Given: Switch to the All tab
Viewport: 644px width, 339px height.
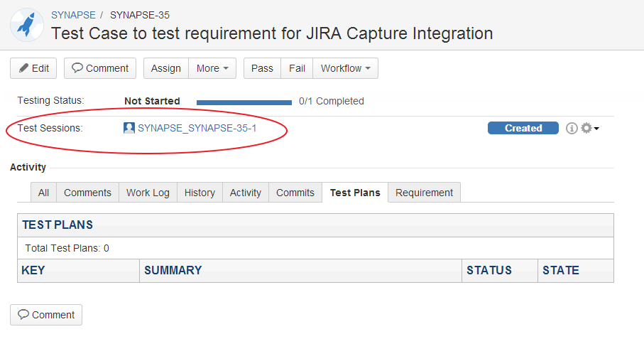Looking at the screenshot, I should [43, 193].
